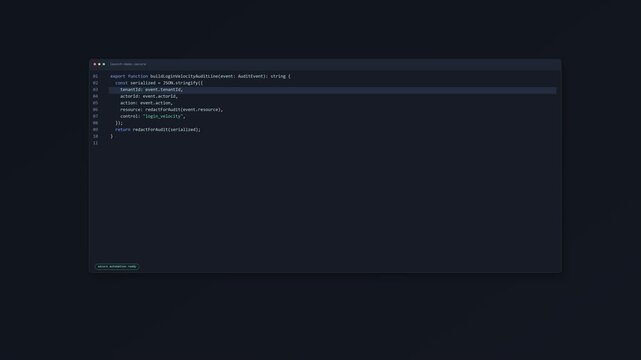This screenshot has height=360, width=641.
Task: Click line number 01 in the gutter
Action: tap(95, 76)
